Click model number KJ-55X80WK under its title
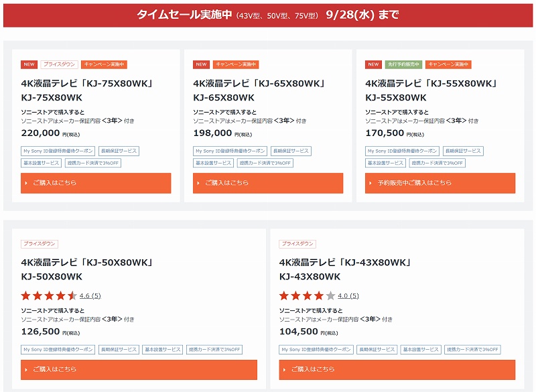 [396, 98]
